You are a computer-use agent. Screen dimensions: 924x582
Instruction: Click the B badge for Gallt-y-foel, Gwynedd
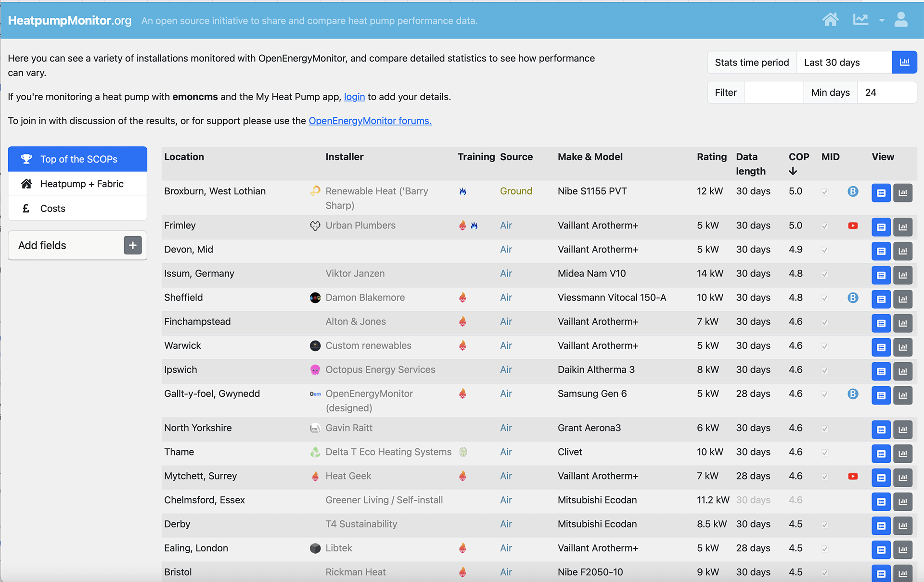(853, 394)
